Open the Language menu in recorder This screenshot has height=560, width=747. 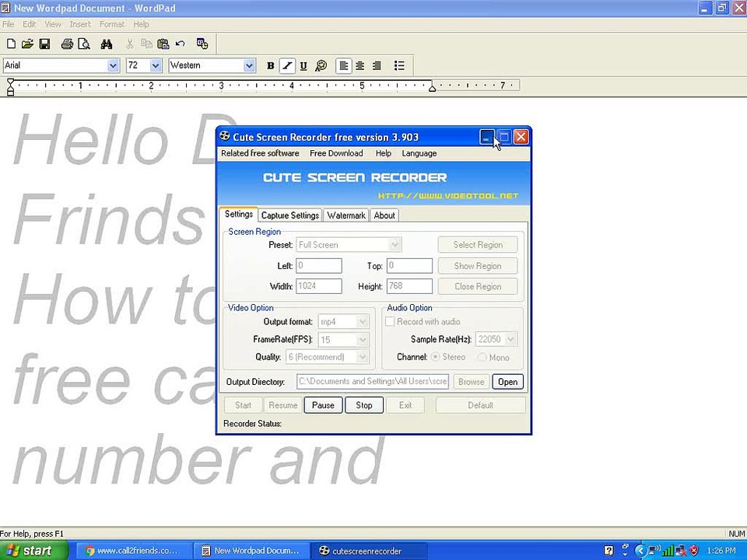419,153
